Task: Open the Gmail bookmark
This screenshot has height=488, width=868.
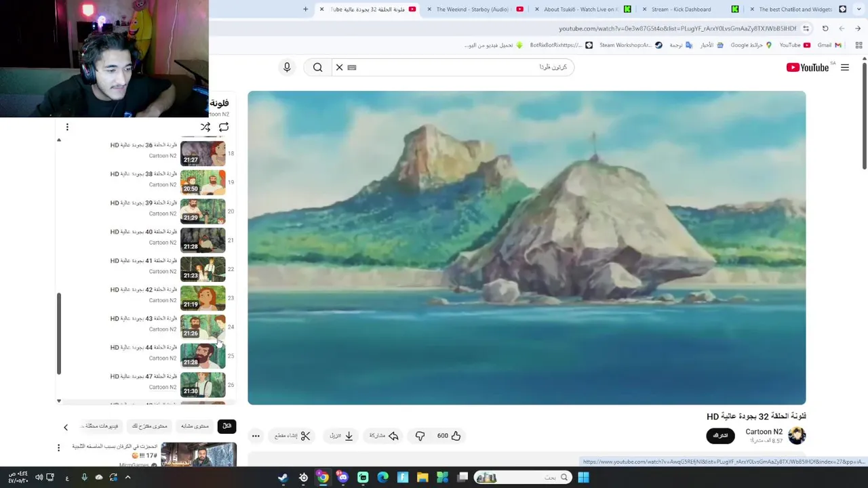Action: (x=829, y=45)
